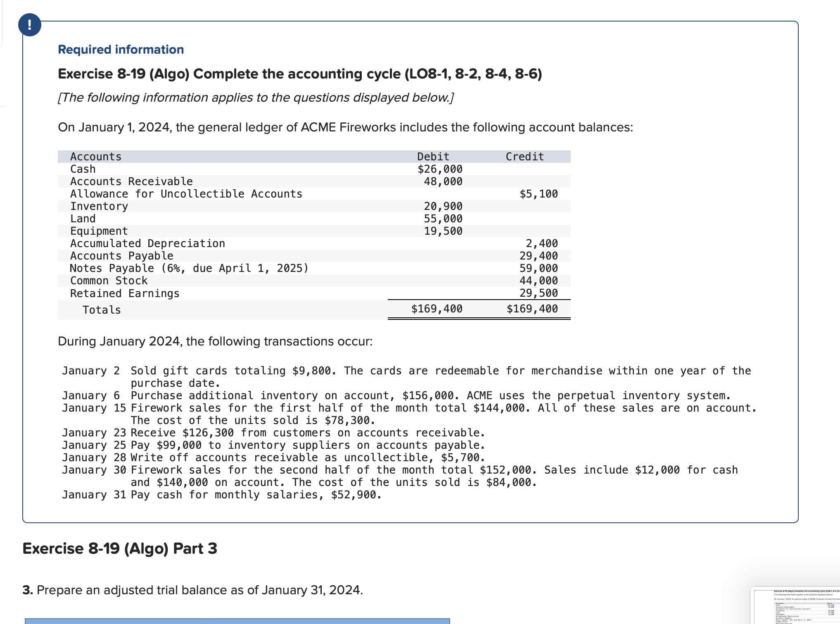Click the Notes Payable (6%, due April 1, 2025) row

[x=189, y=268]
